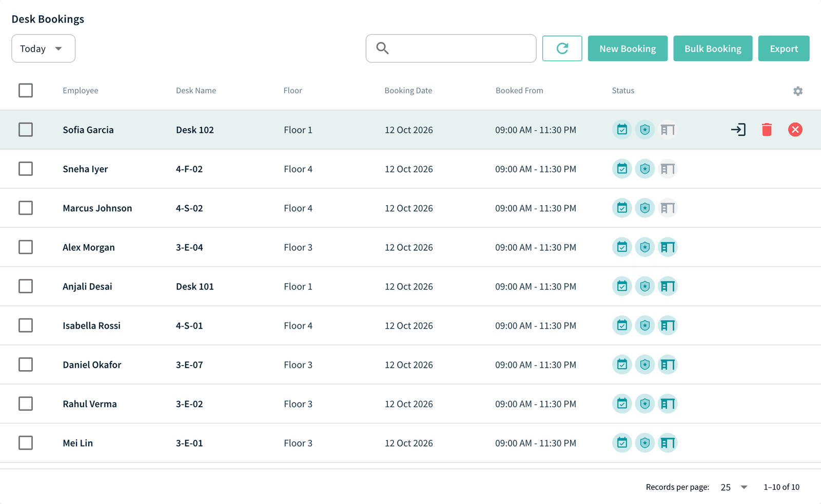This screenshot has height=504, width=821.
Task: Select Alex Morgan's booking checkbox
Action: [x=26, y=247]
